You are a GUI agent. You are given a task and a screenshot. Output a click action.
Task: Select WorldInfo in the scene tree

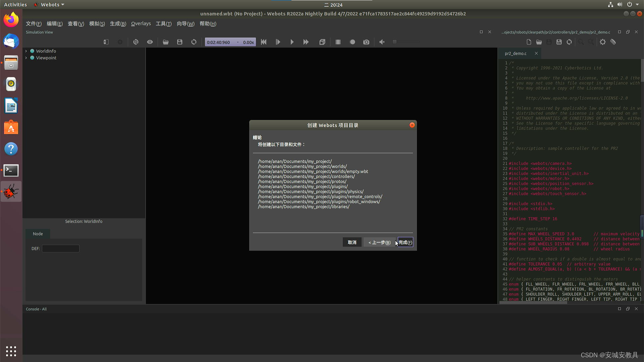pos(46,51)
